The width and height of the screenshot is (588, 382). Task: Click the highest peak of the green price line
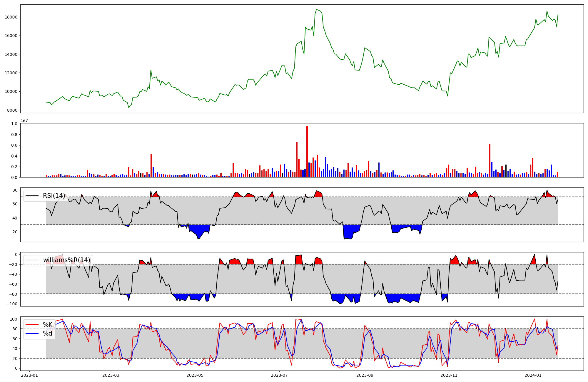pyautogui.click(x=316, y=9)
